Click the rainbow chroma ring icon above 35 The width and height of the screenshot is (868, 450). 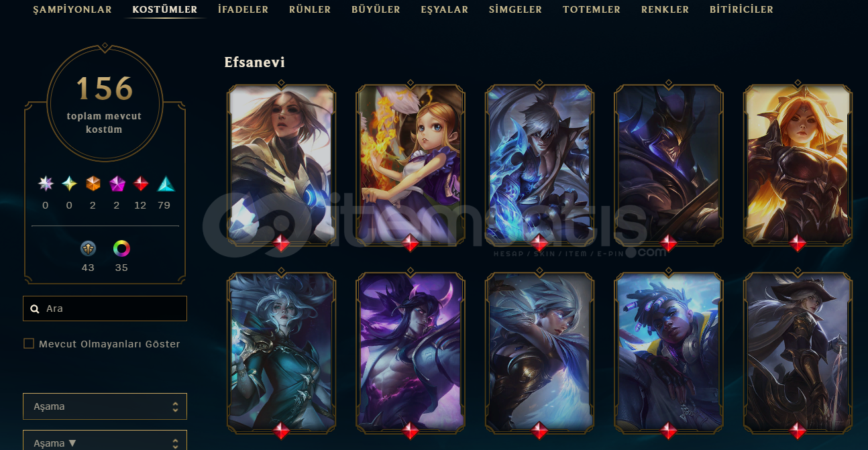[x=121, y=249]
